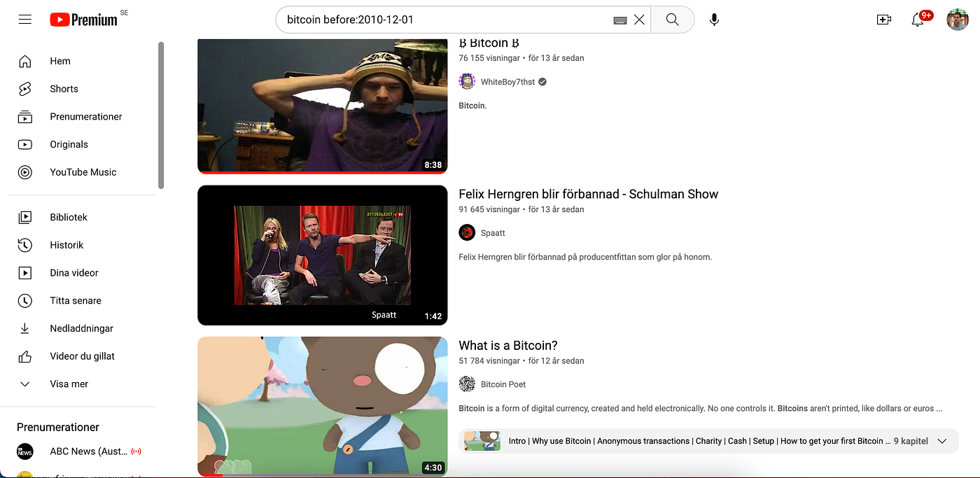
Task: Click the ABC News channel avatar
Action: point(25,451)
